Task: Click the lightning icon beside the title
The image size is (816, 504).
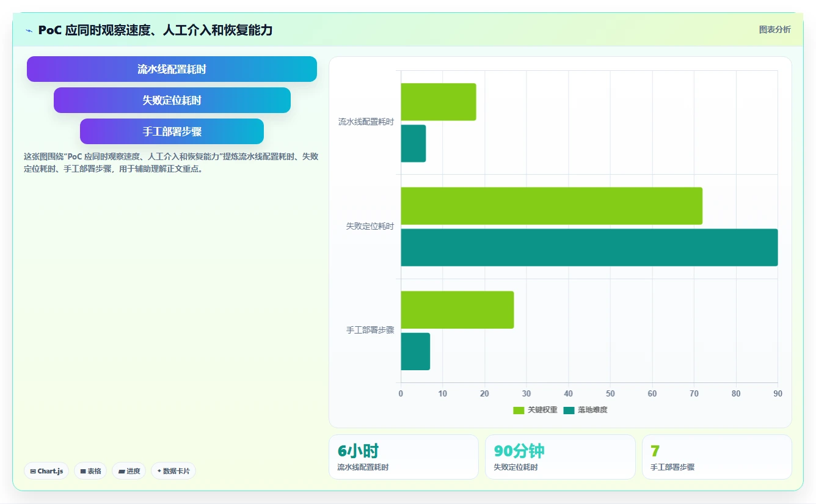Action: pos(29,30)
